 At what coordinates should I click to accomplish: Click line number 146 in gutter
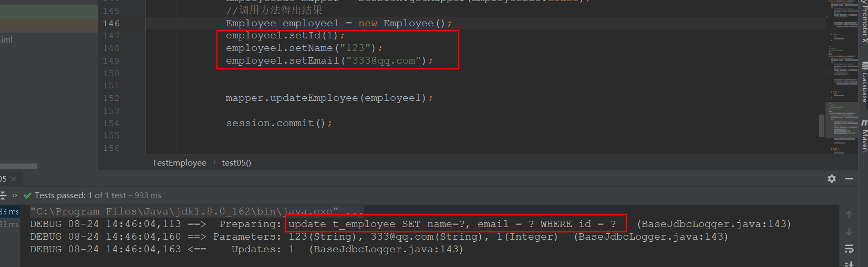[x=111, y=24]
